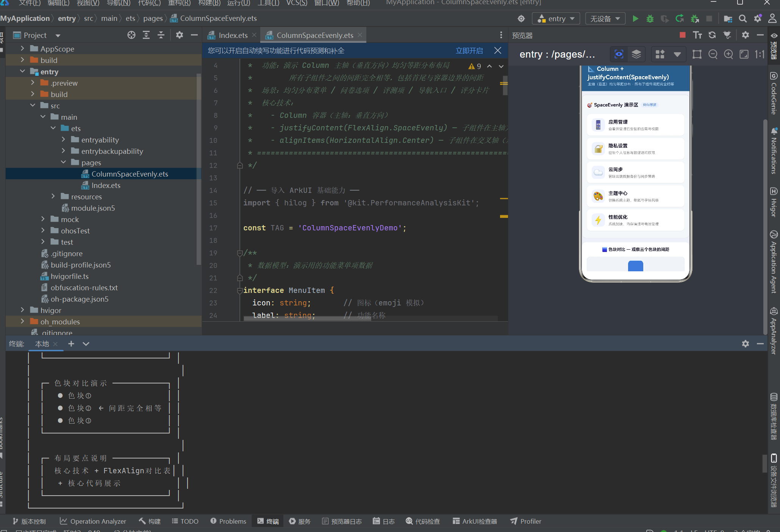The height and width of the screenshot is (532, 780).
Task: Open multi-device preview dropdown arrow
Action: coord(677,54)
